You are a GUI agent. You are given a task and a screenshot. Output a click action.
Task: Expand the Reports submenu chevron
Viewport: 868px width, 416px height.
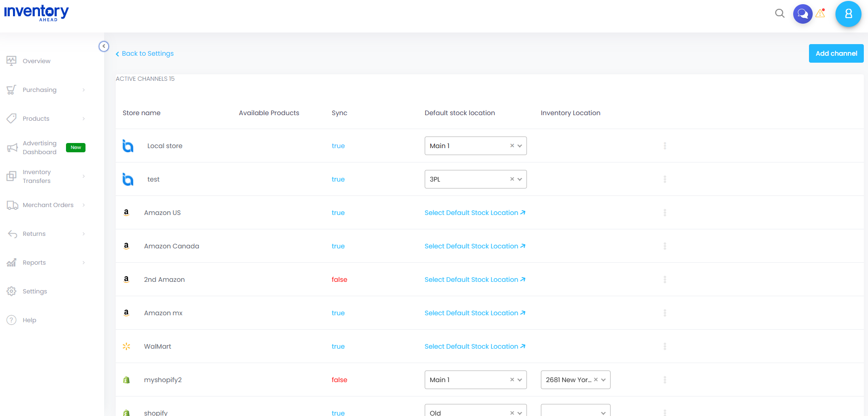84,263
